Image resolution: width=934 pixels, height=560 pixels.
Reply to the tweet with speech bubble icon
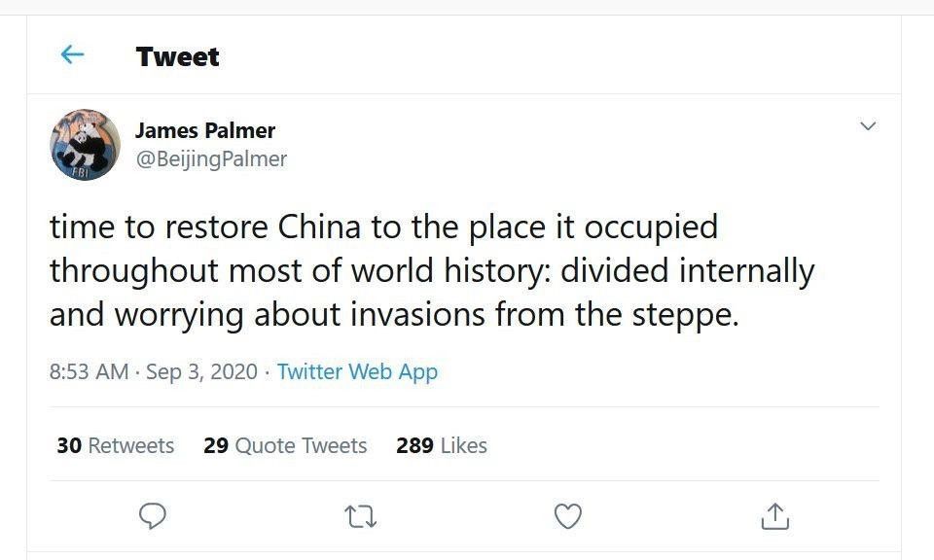(152, 515)
